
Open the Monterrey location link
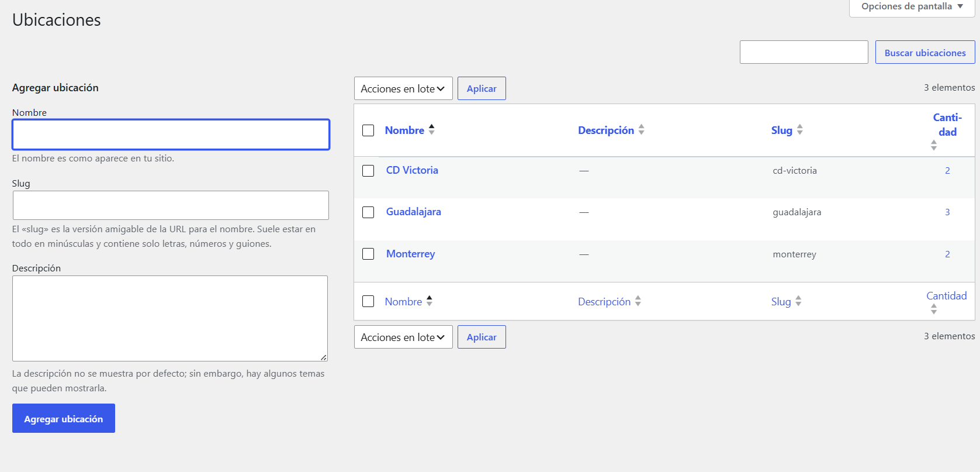(x=410, y=254)
